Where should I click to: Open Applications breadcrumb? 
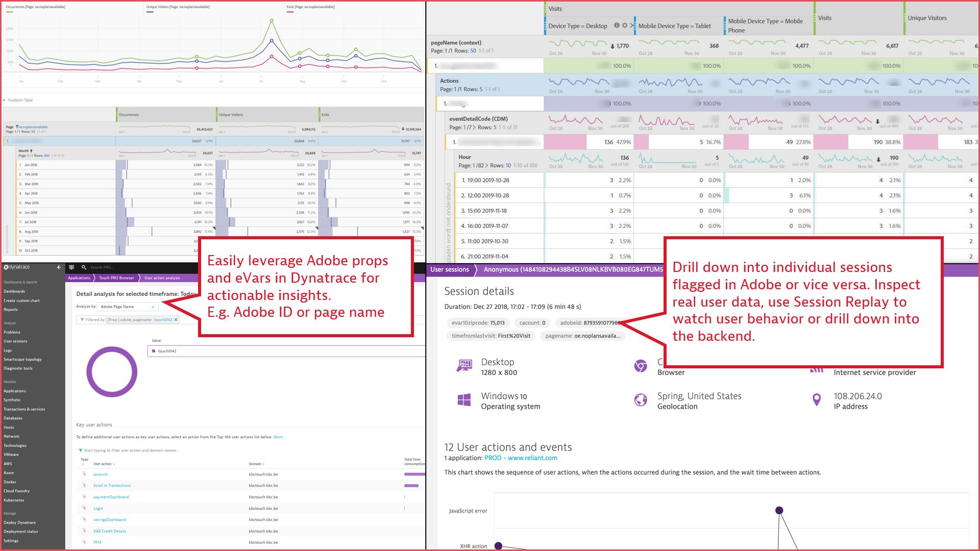click(x=79, y=278)
